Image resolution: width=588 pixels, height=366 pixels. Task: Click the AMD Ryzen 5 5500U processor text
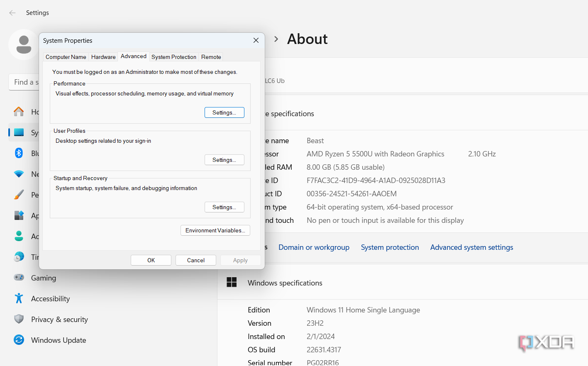375,154
